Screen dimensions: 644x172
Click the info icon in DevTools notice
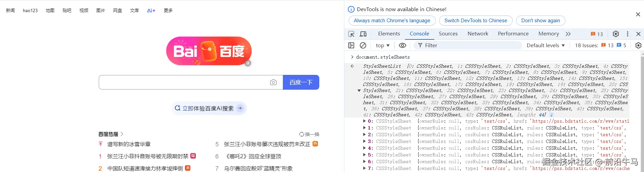pyautogui.click(x=351, y=9)
